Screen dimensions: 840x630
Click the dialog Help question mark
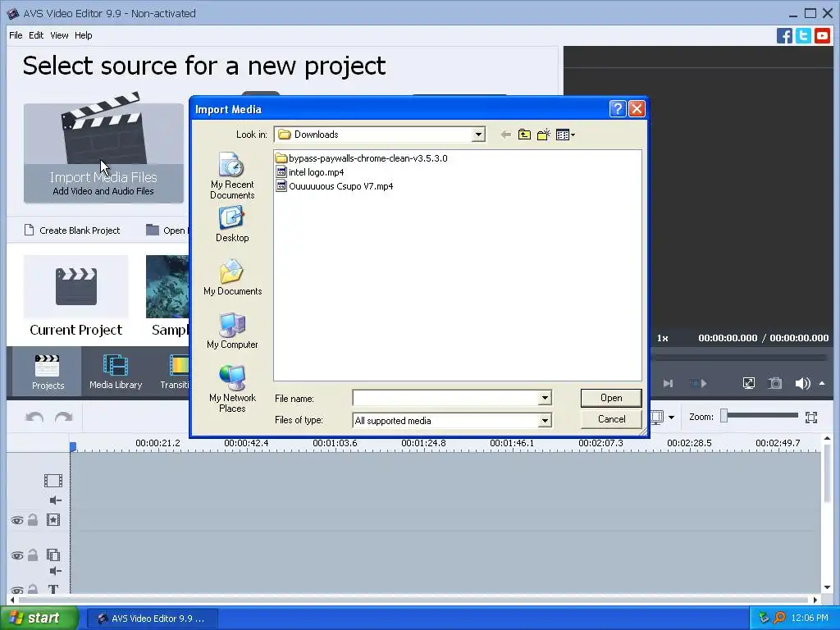[x=618, y=109]
